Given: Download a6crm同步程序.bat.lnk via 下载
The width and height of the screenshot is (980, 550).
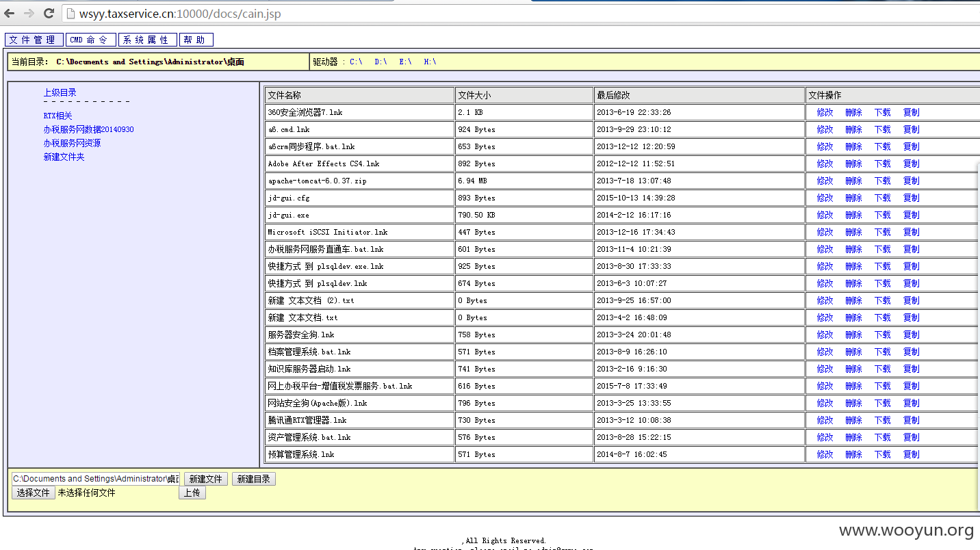Looking at the screenshot, I should tap(882, 146).
